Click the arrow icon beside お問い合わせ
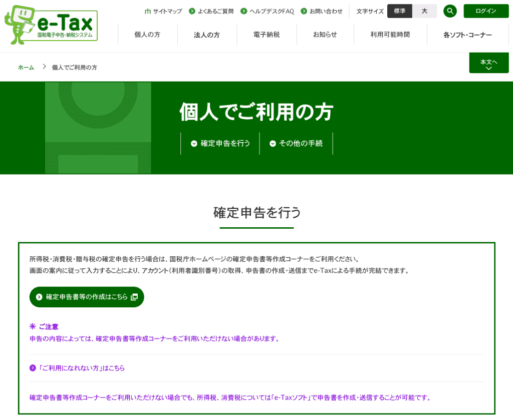513x420 pixels. [x=303, y=11]
